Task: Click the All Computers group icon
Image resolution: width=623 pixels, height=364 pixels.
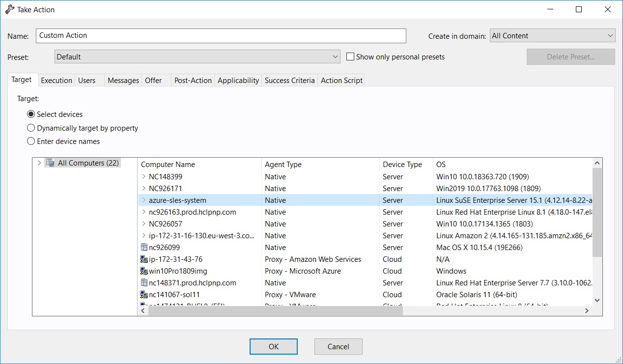Action: pyautogui.click(x=50, y=163)
